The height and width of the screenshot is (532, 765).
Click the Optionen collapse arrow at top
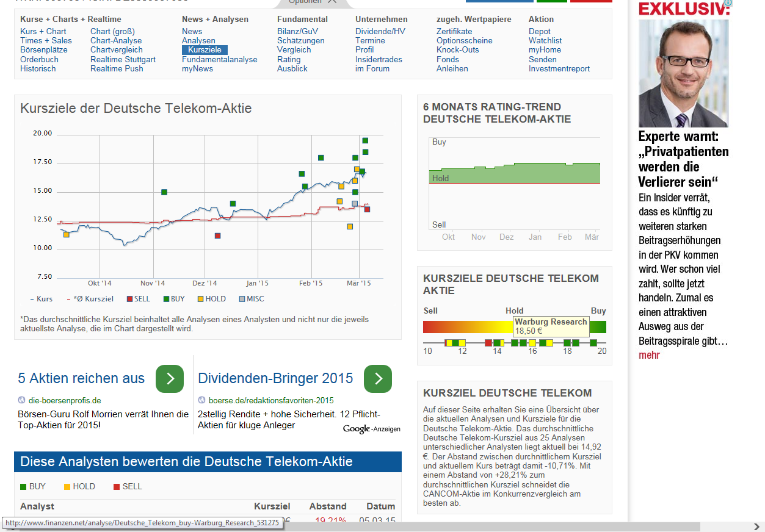332,2
